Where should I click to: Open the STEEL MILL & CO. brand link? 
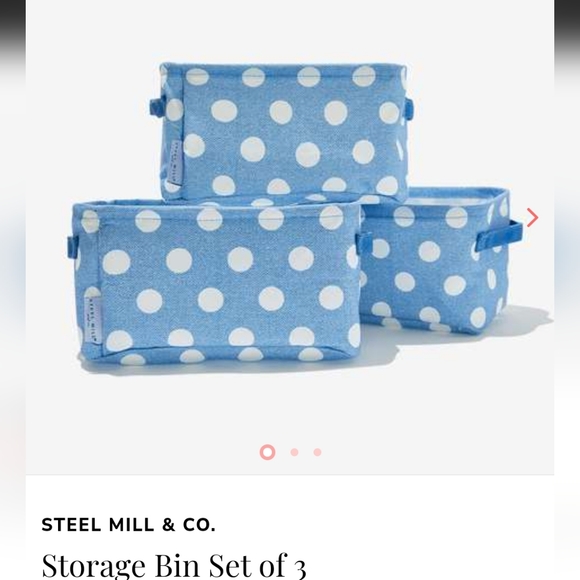[128, 525]
